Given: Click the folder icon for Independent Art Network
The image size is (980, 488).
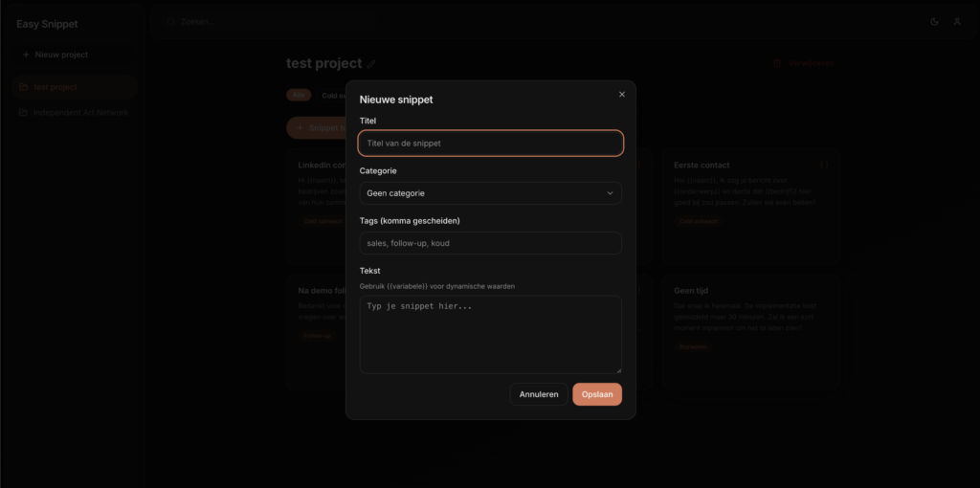Looking at the screenshot, I should 24,112.
